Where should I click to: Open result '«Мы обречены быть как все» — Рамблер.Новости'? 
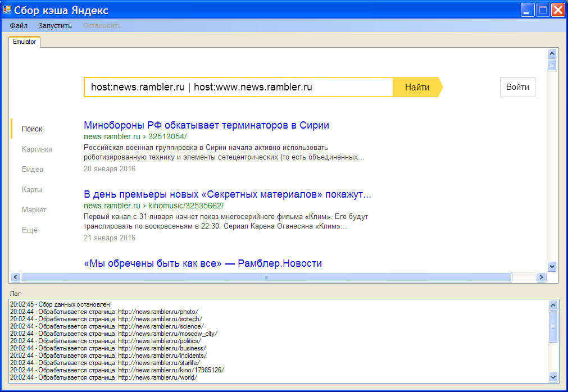(203, 263)
